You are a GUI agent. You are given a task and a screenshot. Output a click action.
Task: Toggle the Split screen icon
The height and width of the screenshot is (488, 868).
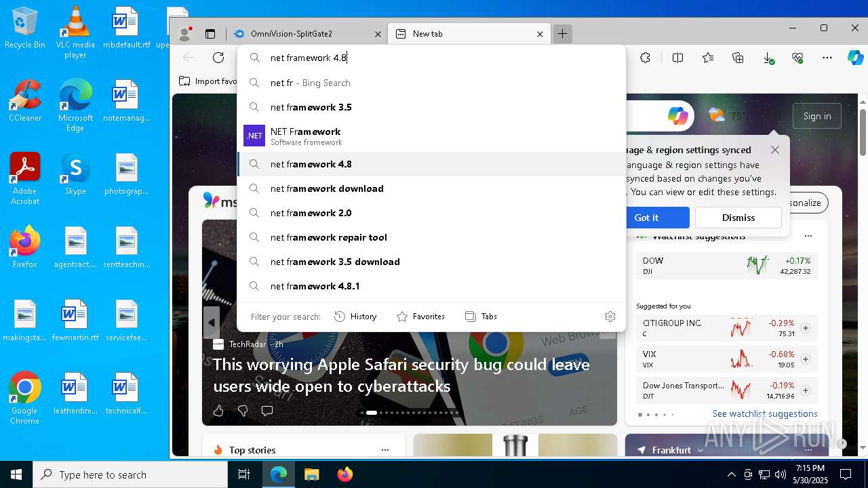coord(677,58)
